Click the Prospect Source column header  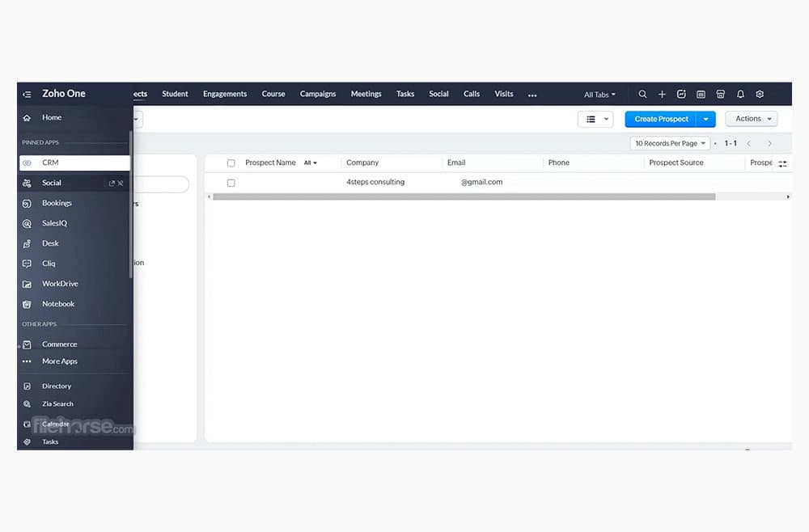pyautogui.click(x=676, y=163)
